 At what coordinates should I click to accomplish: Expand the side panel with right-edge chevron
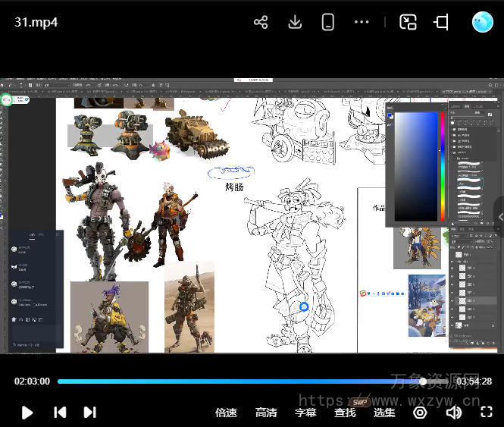click(x=499, y=217)
